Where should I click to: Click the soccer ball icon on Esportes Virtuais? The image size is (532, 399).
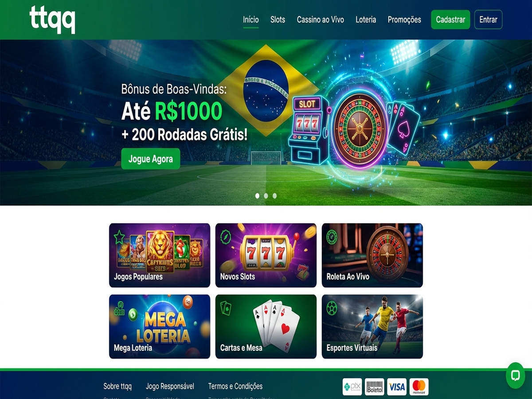coord(332,308)
